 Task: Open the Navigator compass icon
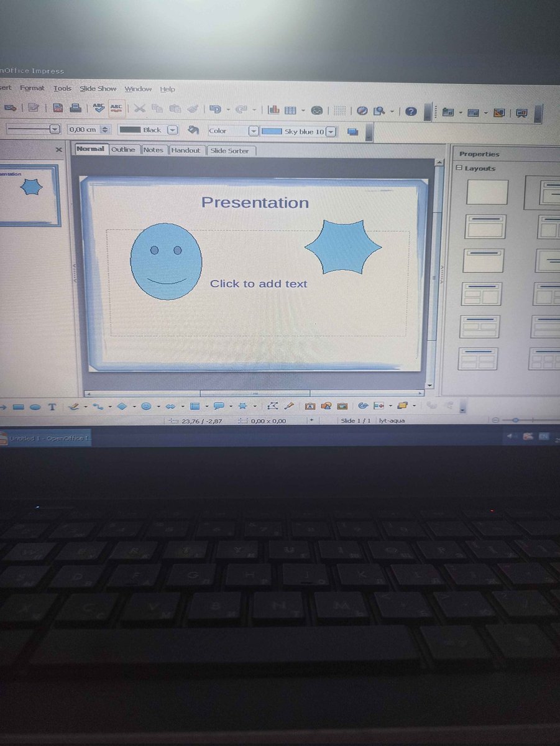362,111
